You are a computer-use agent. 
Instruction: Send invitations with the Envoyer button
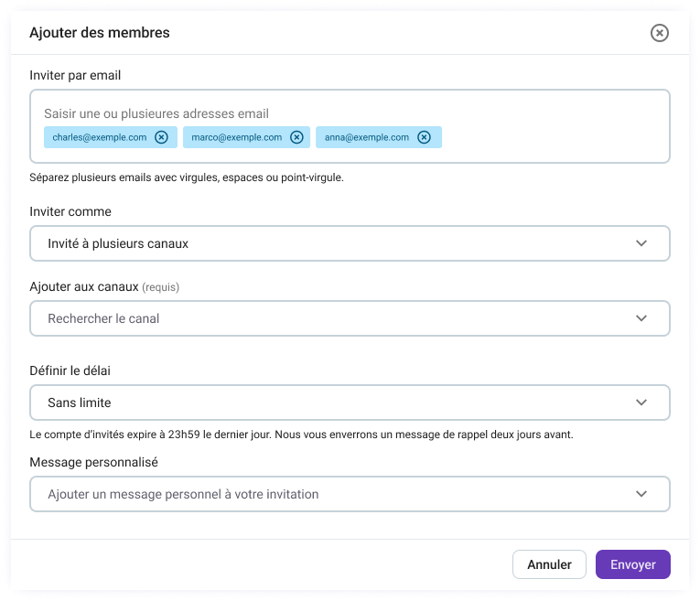(x=632, y=564)
